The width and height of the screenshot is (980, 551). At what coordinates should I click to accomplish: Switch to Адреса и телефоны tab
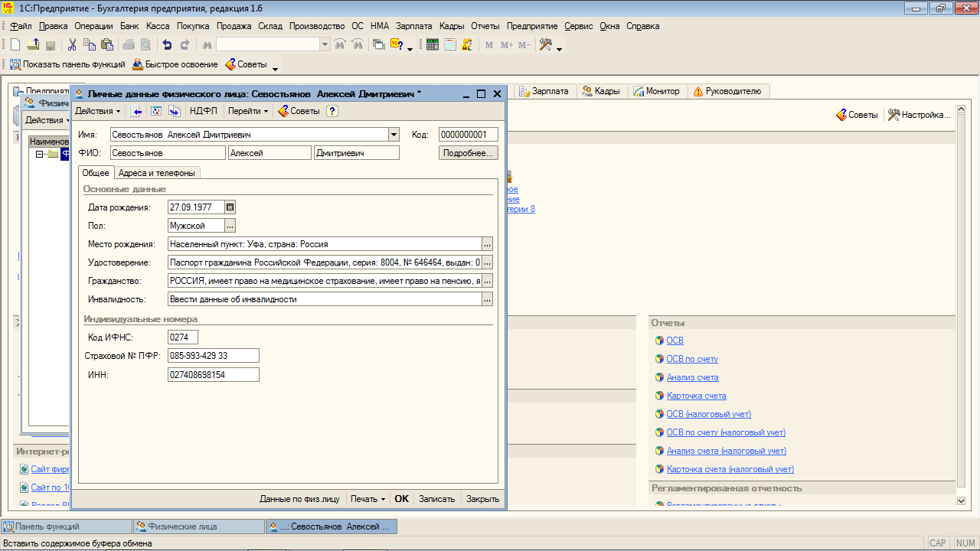click(157, 173)
